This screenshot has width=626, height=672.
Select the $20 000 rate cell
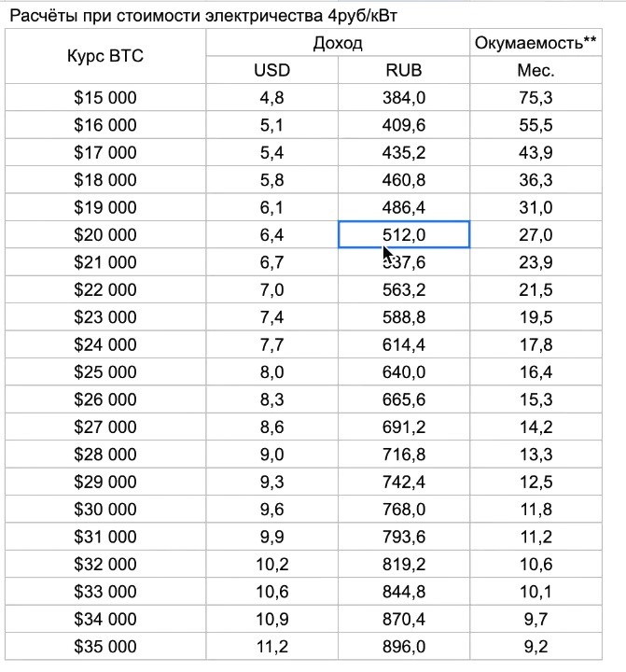(x=105, y=234)
